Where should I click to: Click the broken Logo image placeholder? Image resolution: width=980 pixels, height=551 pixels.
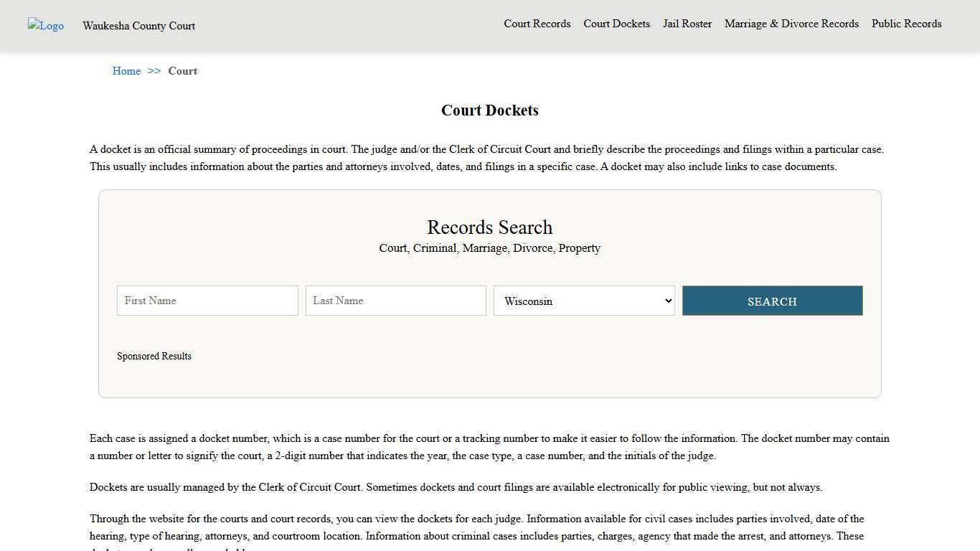click(45, 26)
